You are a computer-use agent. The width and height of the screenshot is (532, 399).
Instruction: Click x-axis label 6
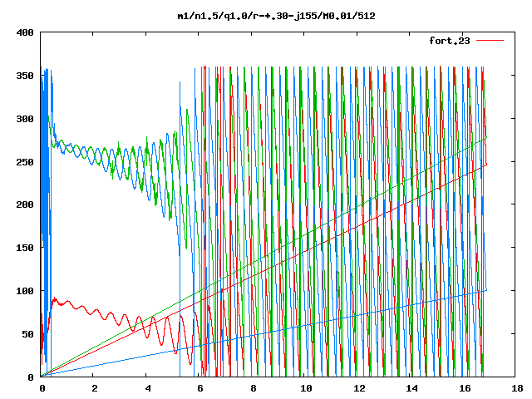tap(200, 388)
